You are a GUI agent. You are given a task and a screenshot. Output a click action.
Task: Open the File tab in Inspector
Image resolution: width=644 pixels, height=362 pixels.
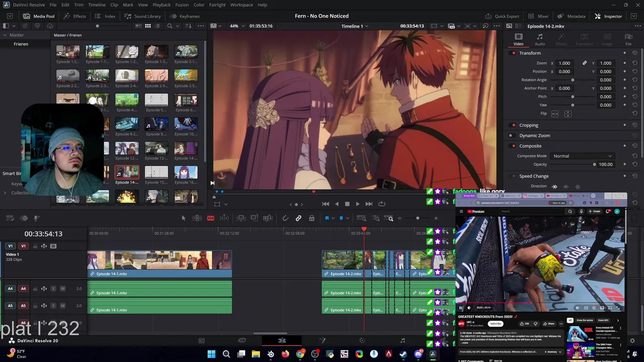(x=628, y=39)
